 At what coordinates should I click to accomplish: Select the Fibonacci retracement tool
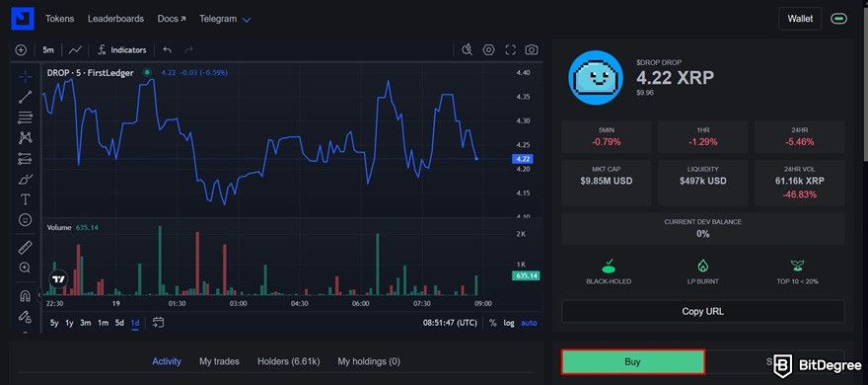(26, 117)
